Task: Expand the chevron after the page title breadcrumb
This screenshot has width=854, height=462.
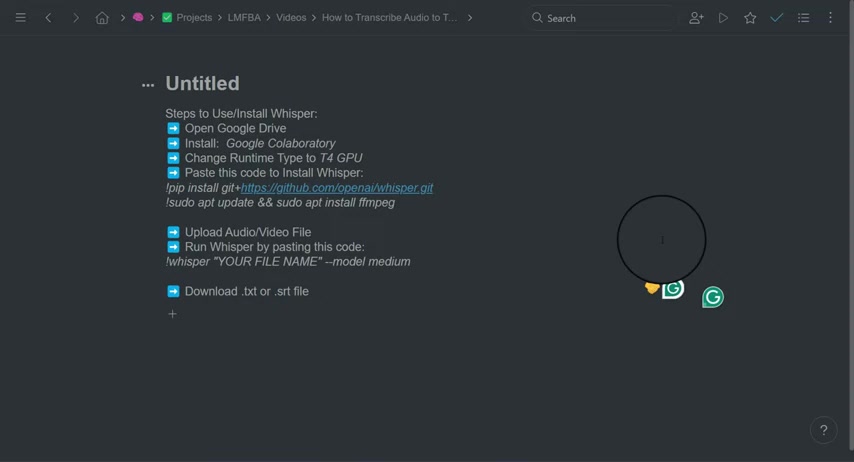Action: tap(469, 18)
